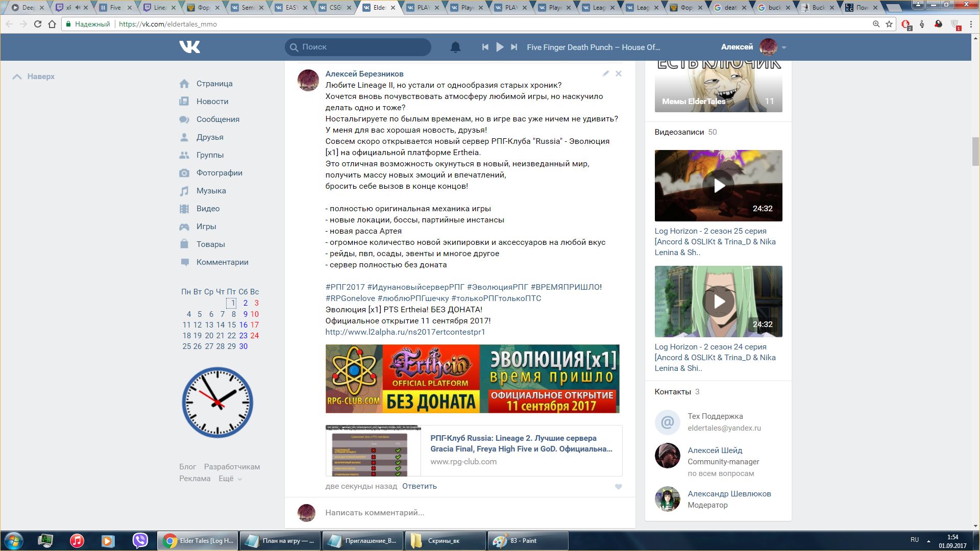This screenshot has width=980, height=551.
Task: Play Log Horizon 25 серия video
Action: pos(718,186)
